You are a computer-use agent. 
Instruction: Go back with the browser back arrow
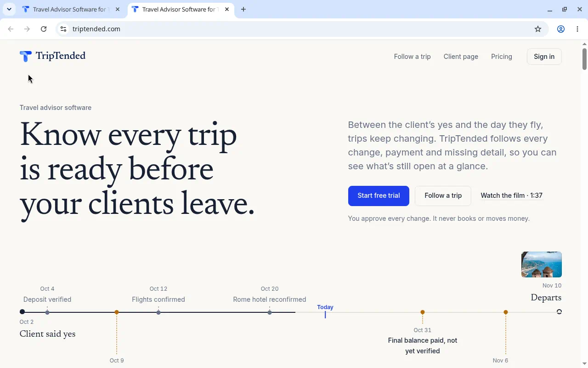click(11, 29)
